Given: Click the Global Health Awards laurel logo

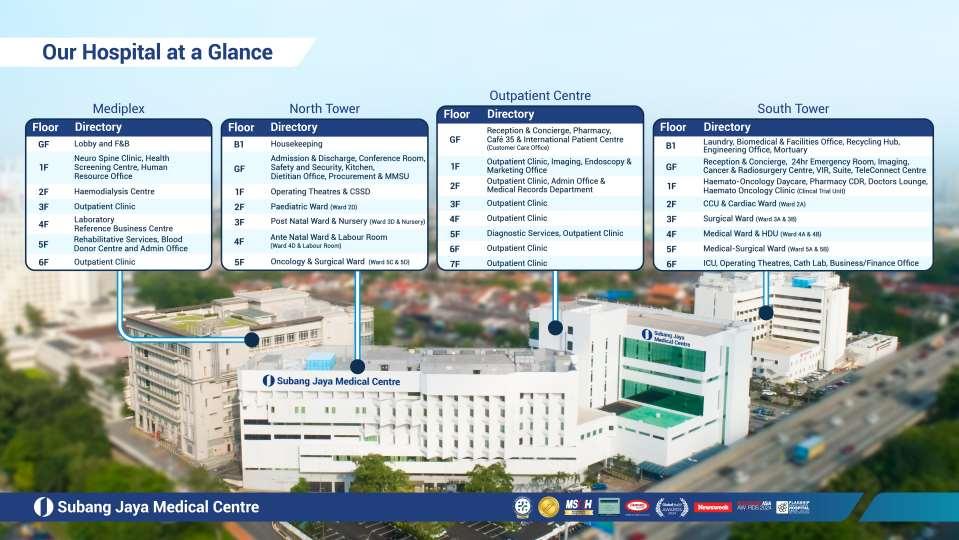Looking at the screenshot, I should [672, 507].
